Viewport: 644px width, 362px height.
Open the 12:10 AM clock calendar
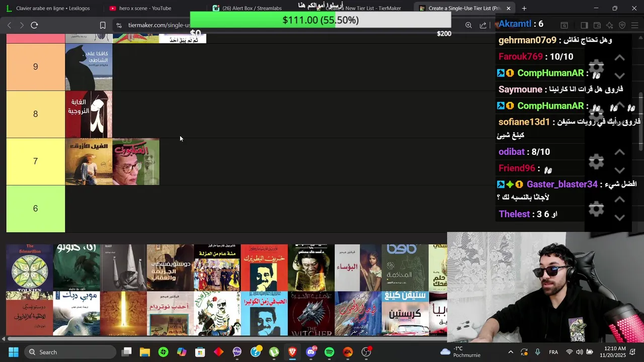click(613, 352)
